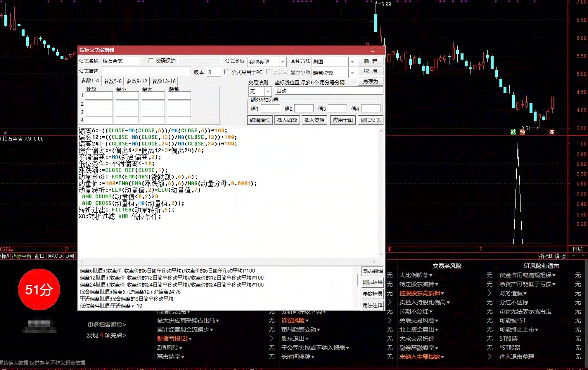This screenshot has width=588, height=370.
Task: Expand the 诉讼风险 item
Action: pyautogui.click(x=295, y=320)
